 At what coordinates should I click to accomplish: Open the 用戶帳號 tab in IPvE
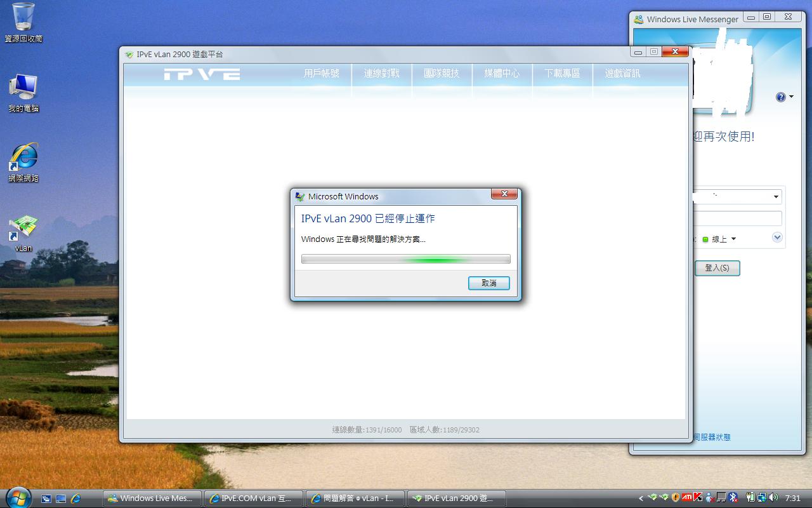pos(322,74)
